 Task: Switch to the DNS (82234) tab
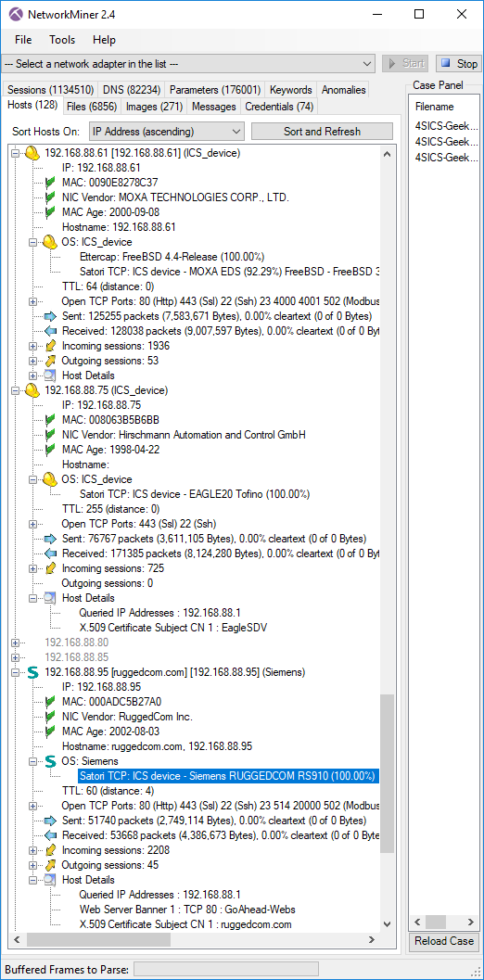tap(132, 89)
